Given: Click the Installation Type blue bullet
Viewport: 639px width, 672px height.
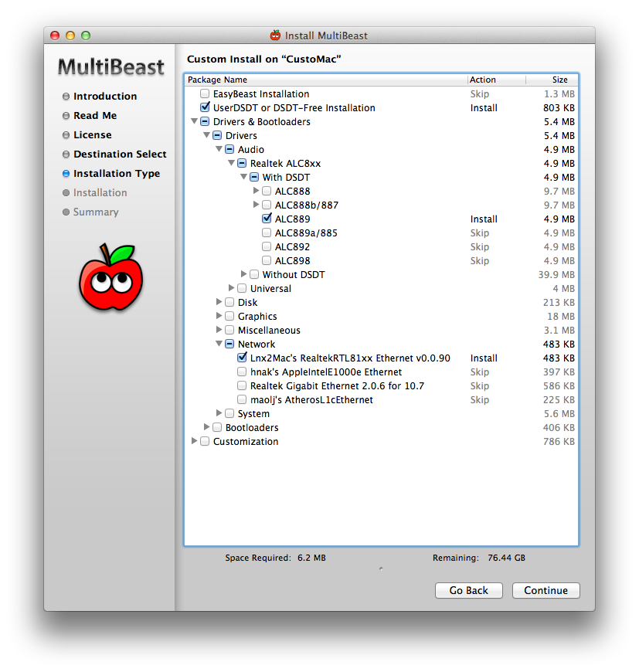Looking at the screenshot, I should pos(66,174).
